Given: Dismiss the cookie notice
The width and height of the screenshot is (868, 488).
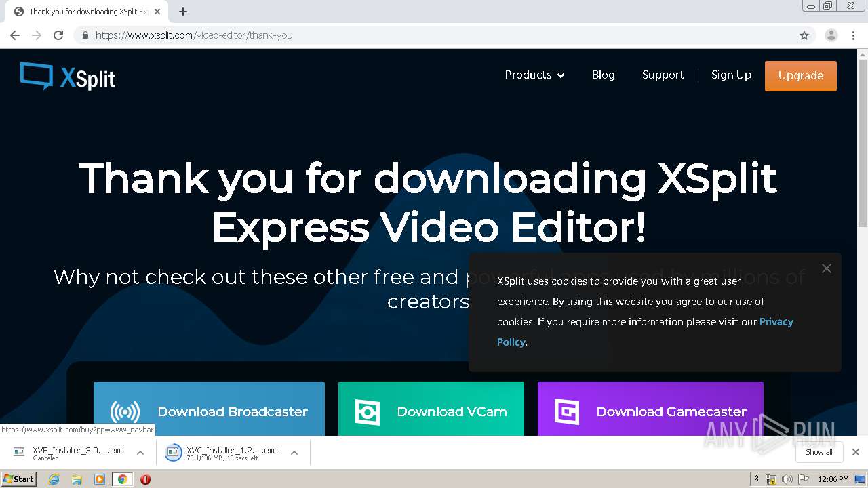Looking at the screenshot, I should click(x=826, y=268).
